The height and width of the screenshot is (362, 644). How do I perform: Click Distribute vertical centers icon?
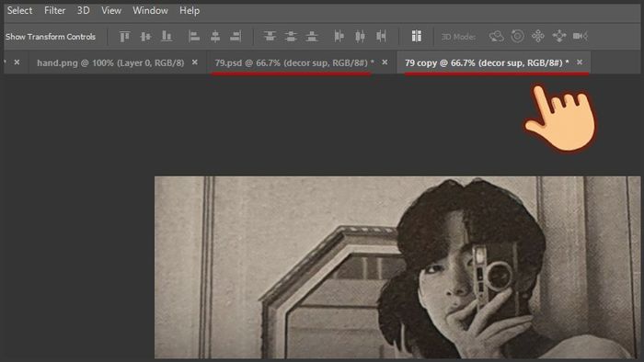tap(291, 37)
